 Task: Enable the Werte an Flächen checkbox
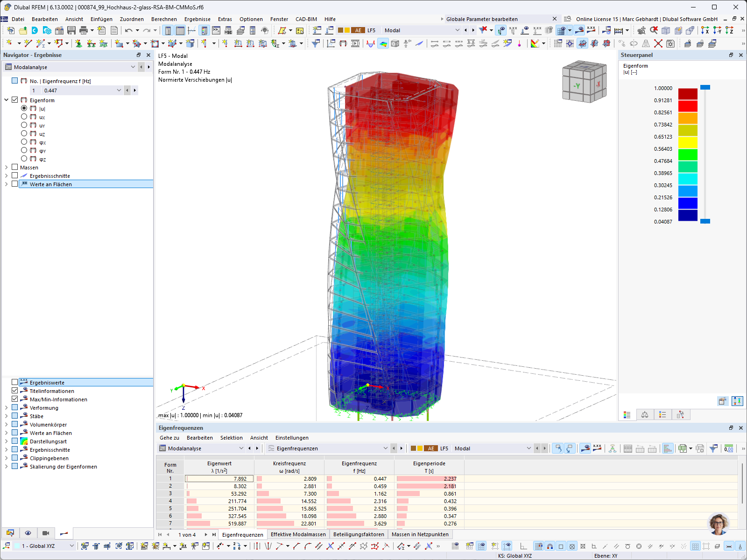(x=14, y=184)
